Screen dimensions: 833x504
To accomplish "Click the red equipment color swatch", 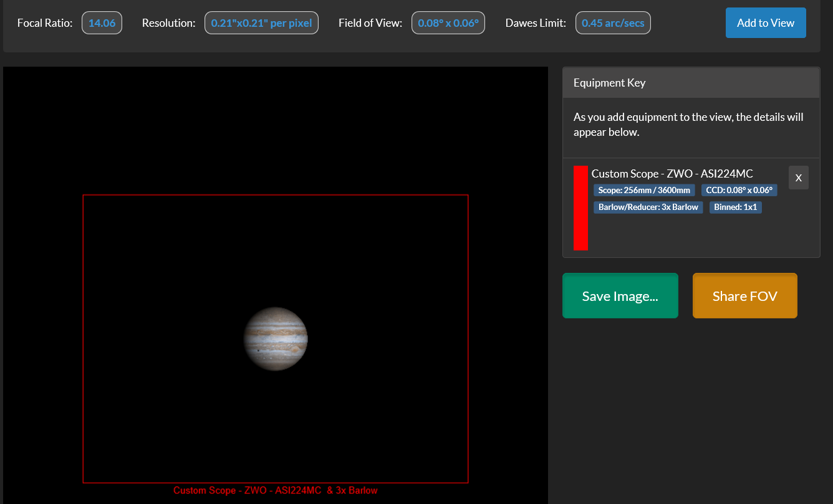I will 580,207.
